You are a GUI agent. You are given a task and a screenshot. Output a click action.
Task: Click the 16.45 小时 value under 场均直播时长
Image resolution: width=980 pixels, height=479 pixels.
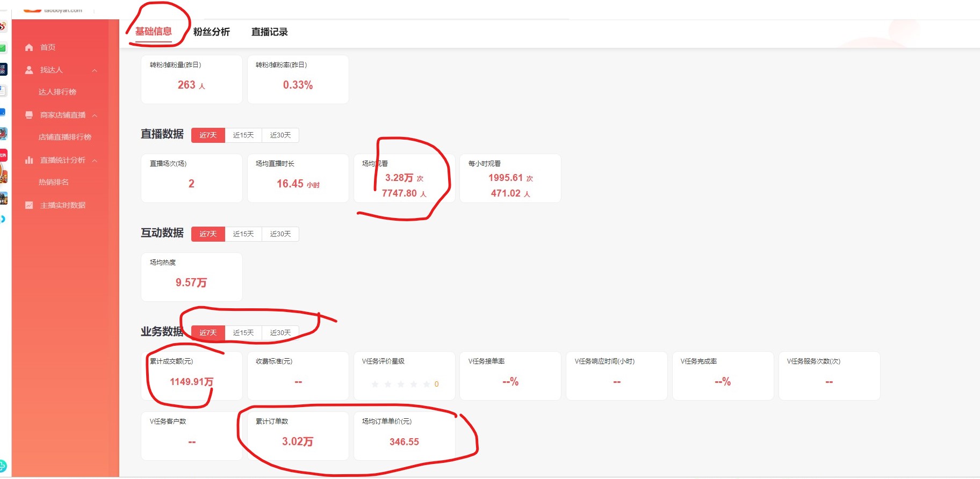(298, 184)
